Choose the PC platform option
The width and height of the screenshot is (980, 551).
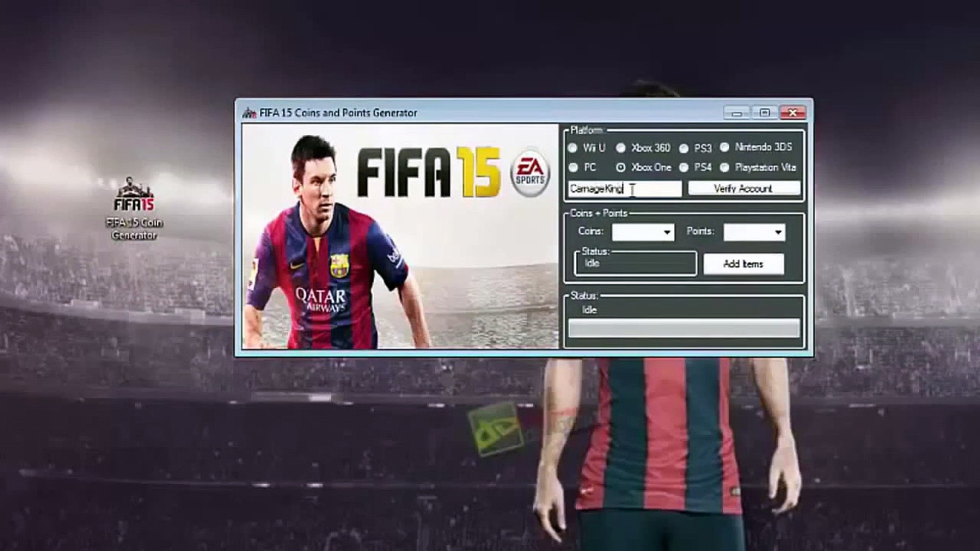click(x=573, y=167)
